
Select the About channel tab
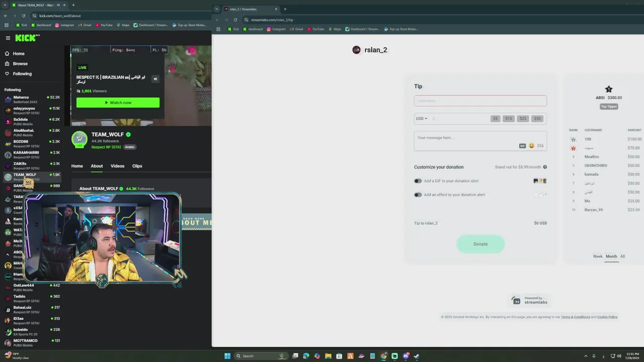[97, 166]
